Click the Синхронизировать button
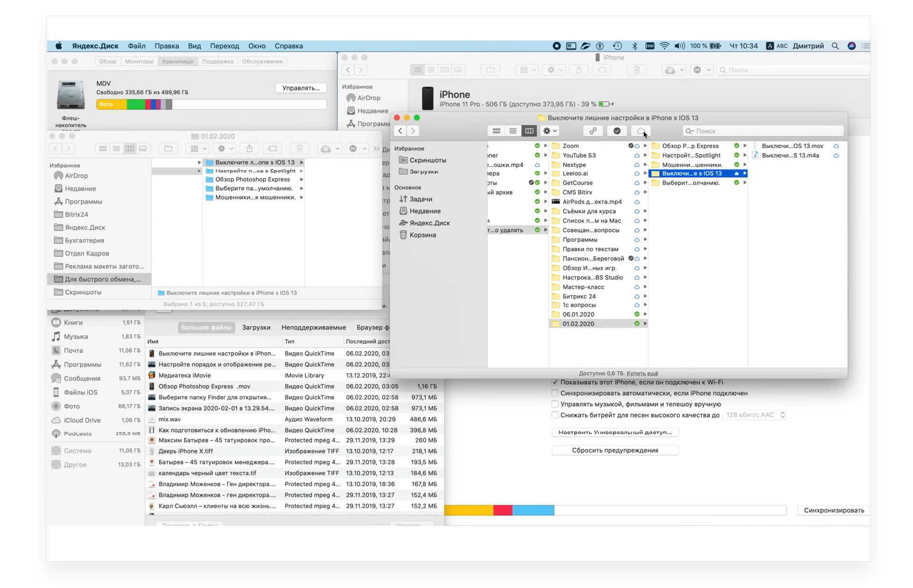 coord(834,510)
